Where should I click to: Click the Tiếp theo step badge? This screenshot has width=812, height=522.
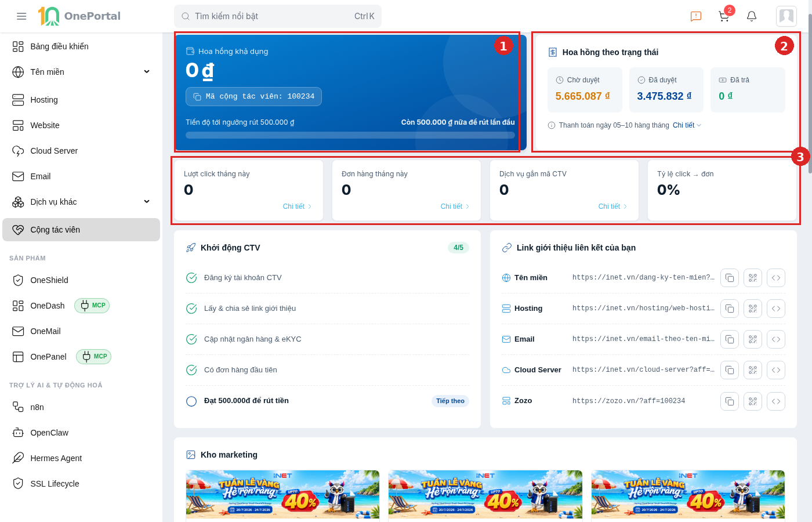tap(450, 401)
